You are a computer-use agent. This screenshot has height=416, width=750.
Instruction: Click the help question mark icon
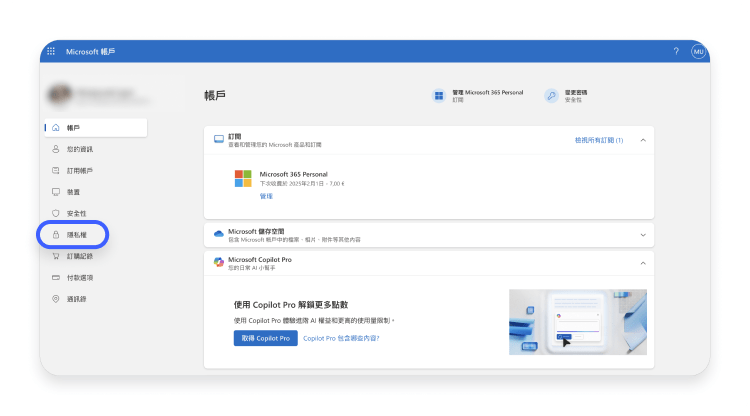tap(676, 51)
